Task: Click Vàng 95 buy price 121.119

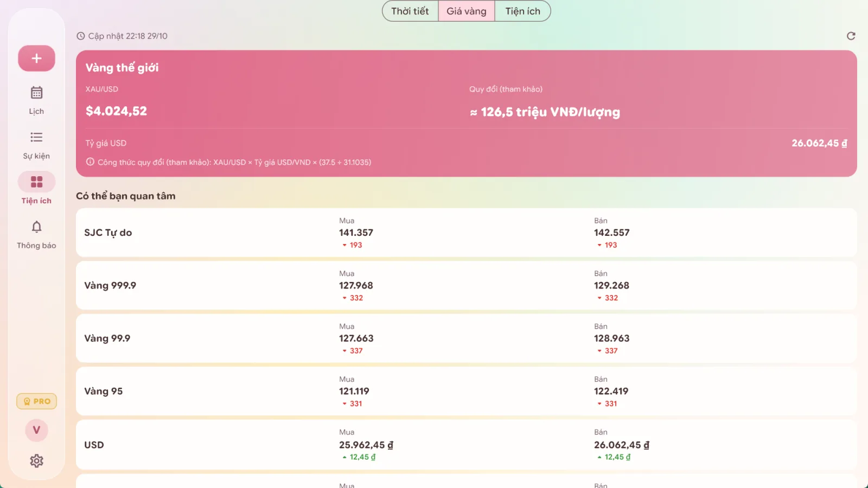Action: click(x=354, y=391)
